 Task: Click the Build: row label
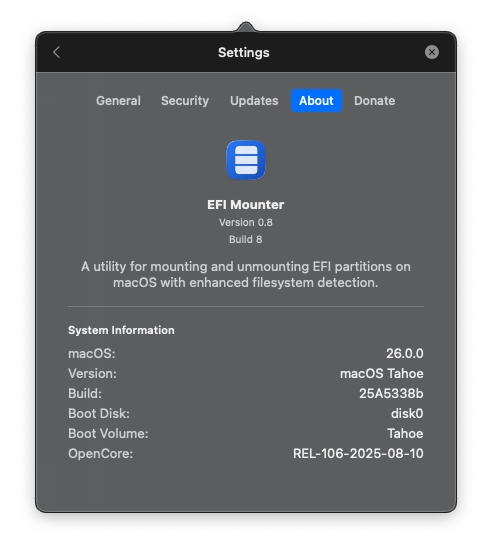click(85, 394)
